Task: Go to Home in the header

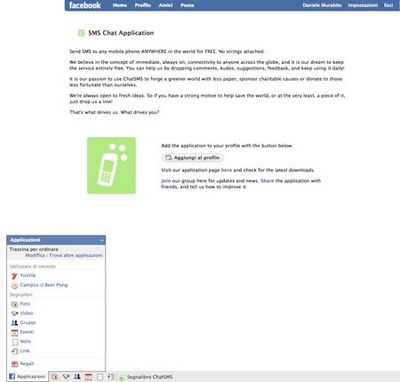Action: [x=120, y=5]
